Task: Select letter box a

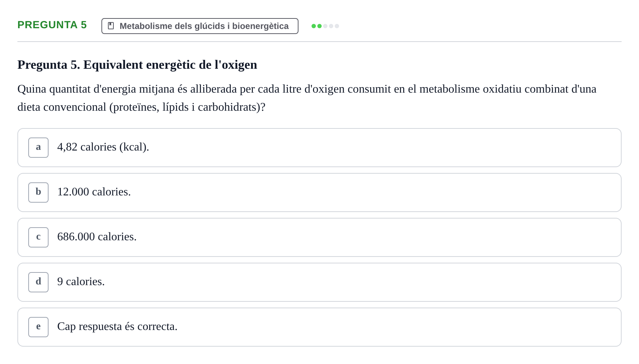Action: [x=38, y=148]
